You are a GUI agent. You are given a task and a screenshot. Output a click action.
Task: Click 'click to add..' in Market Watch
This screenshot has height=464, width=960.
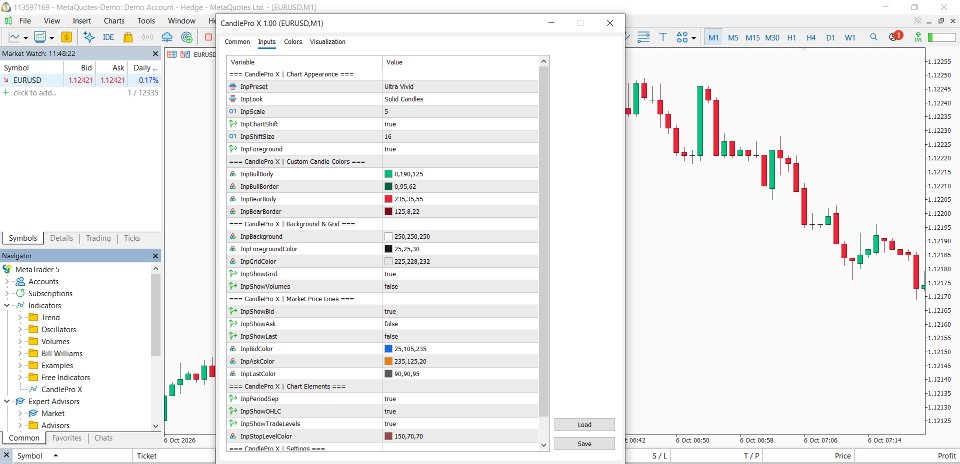[x=34, y=93]
